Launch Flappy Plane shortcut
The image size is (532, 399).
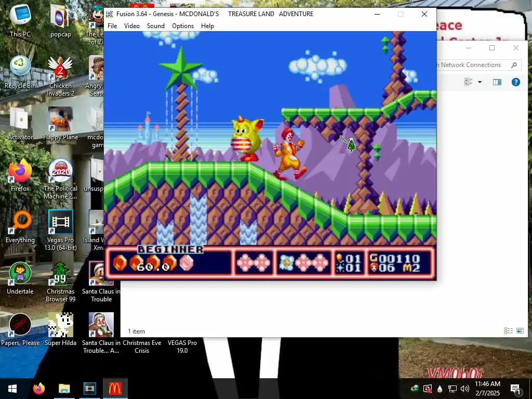60,124
